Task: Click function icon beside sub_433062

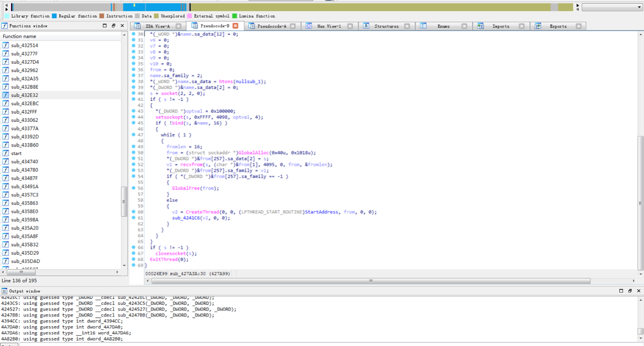Action: [6, 120]
